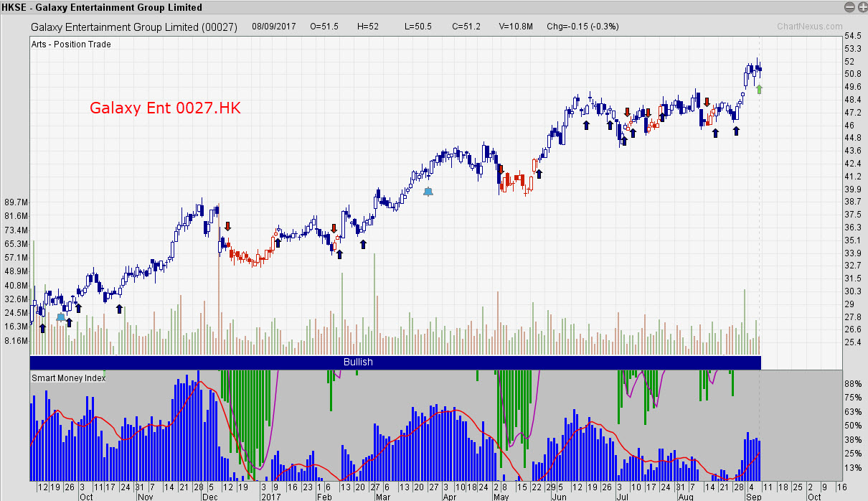Click the date '08/09/2017' in header
Screen dimensions: 868x501
tap(273, 27)
